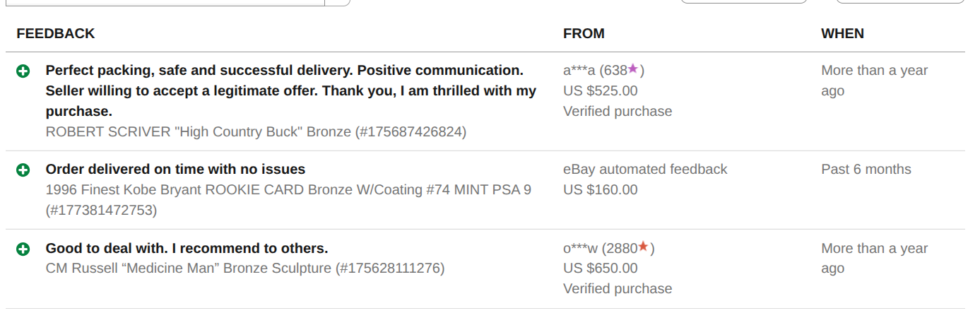Open the 1996 Finest Kobe Bryant ROOKIE CARD listing
This screenshot has height=330, width=980.
click(288, 189)
